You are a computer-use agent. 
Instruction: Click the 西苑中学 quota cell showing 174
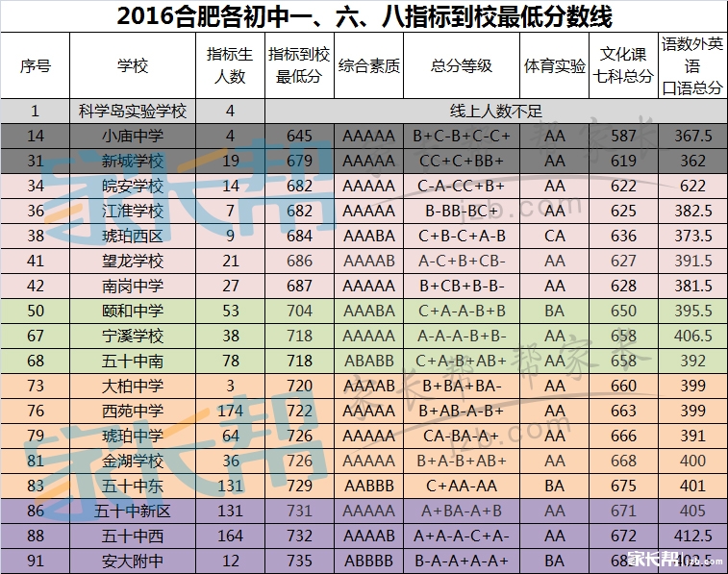click(x=230, y=411)
